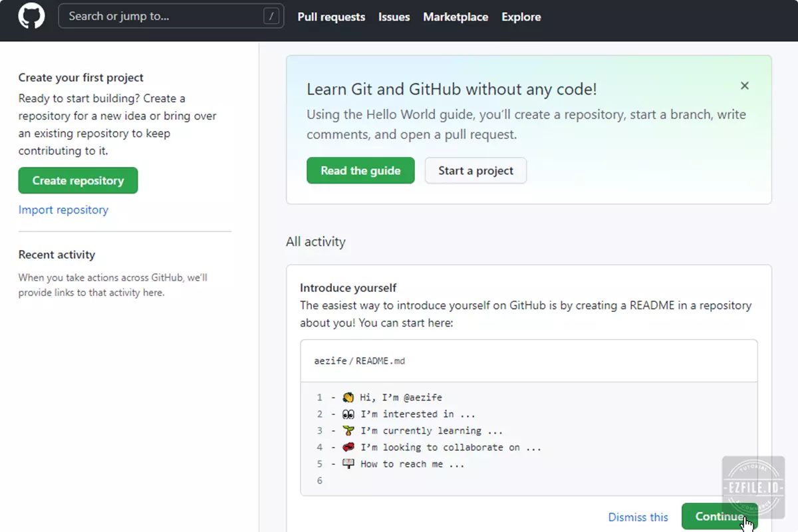Viewport: 798px width, 532px height.
Task: Click the waving hand emoji on line 1
Action: click(x=348, y=398)
